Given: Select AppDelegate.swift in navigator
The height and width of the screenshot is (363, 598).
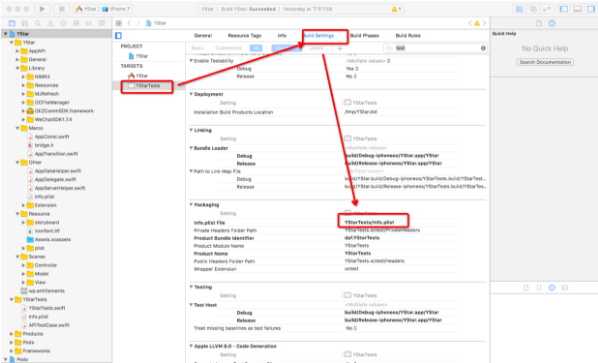Looking at the screenshot, I should pos(55,179).
